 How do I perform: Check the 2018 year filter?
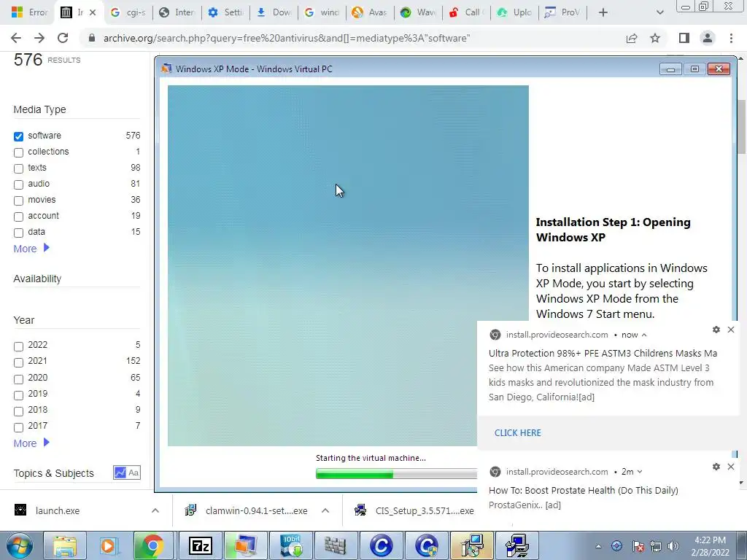pyautogui.click(x=18, y=411)
